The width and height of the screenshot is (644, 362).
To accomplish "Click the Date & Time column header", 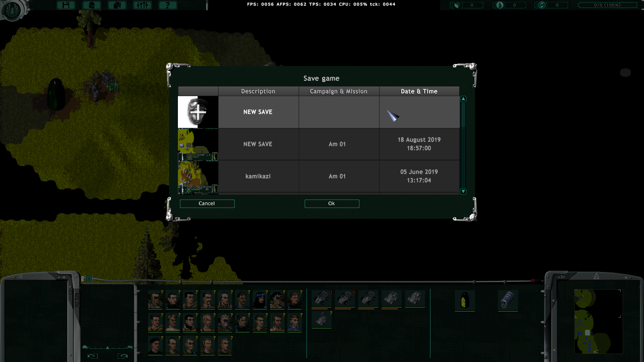I will [419, 91].
